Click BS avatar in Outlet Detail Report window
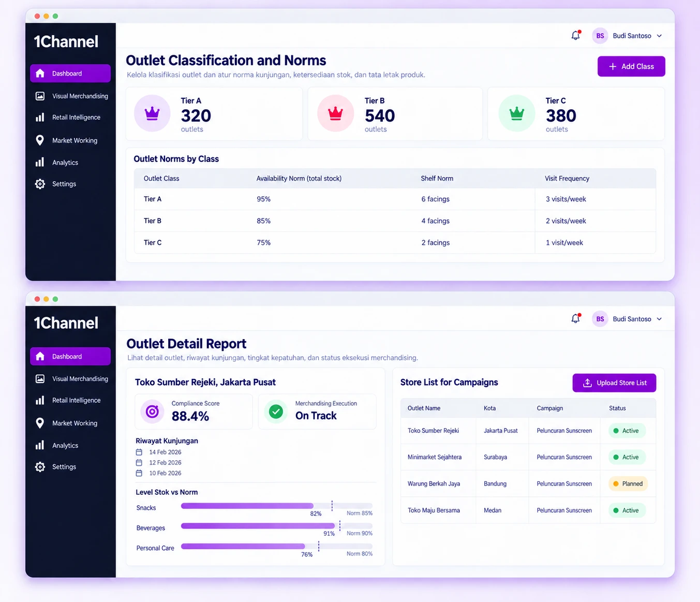This screenshot has width=700, height=602. (x=600, y=319)
